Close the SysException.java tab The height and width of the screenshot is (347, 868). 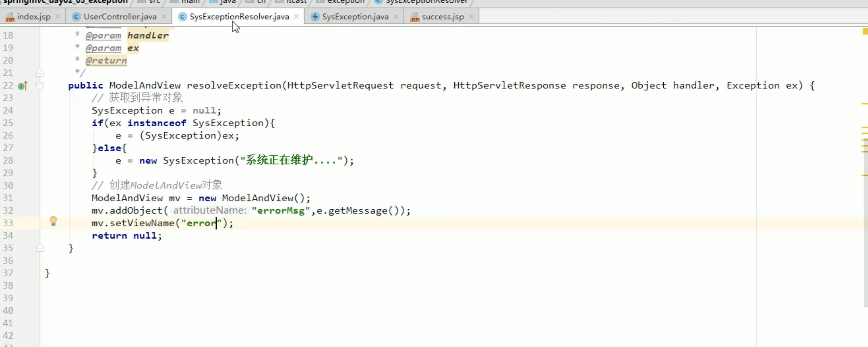(396, 16)
